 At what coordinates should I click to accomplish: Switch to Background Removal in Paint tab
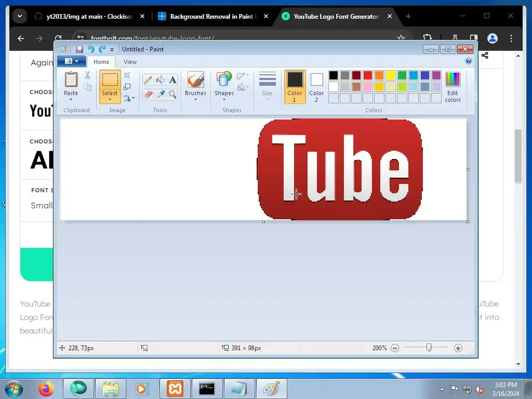click(x=213, y=16)
